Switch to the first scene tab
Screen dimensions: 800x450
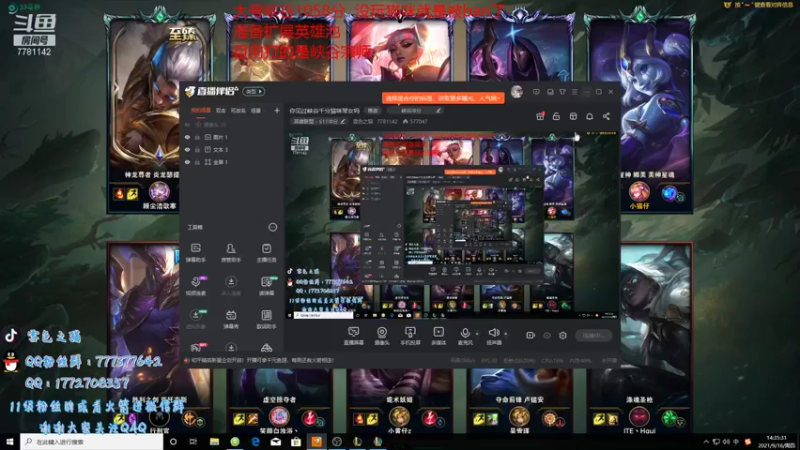point(201,110)
